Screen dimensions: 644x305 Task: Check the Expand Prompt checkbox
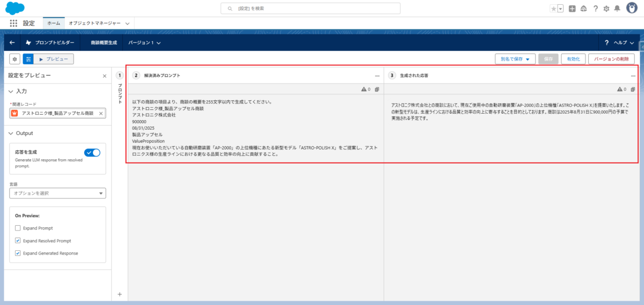(18, 228)
